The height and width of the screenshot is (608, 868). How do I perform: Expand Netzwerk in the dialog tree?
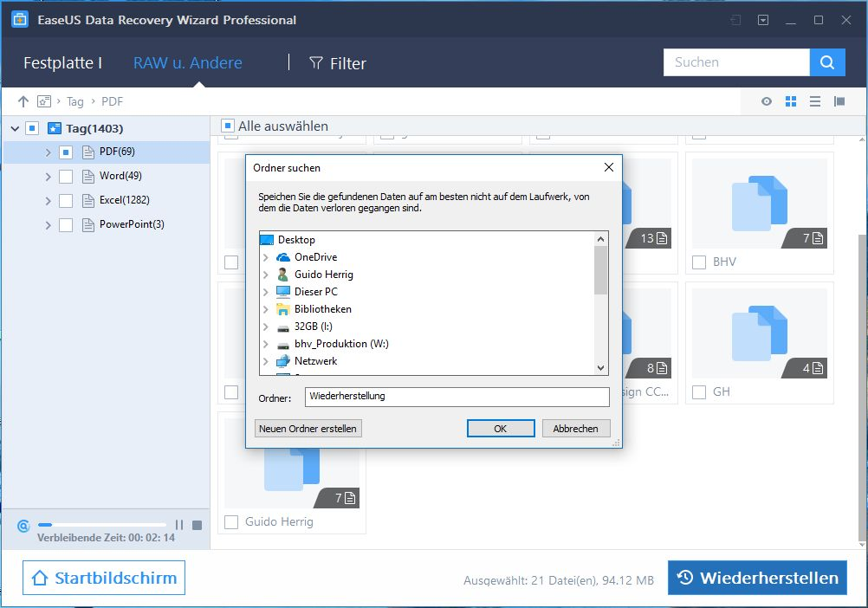click(266, 361)
